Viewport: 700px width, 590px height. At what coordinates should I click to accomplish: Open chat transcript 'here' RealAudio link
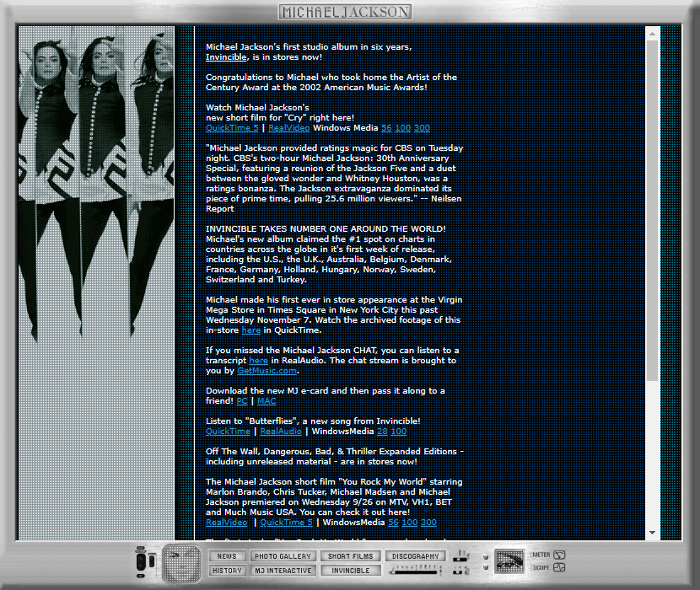[258, 361]
